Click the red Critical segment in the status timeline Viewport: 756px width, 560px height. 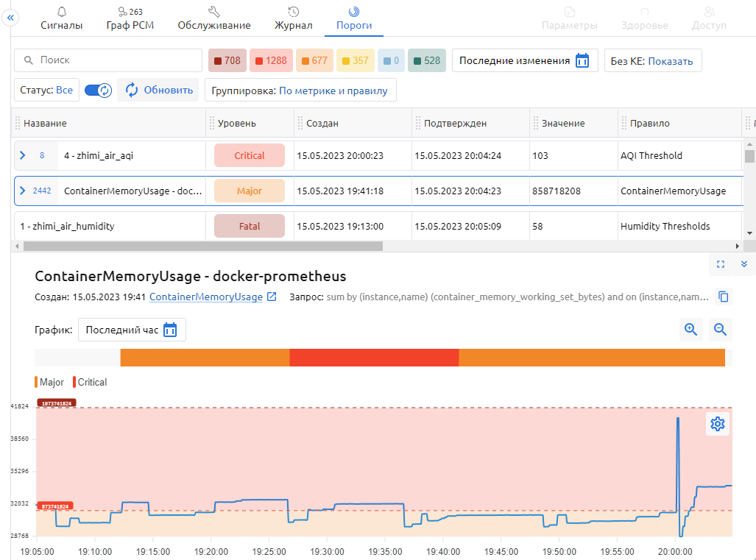coord(374,358)
